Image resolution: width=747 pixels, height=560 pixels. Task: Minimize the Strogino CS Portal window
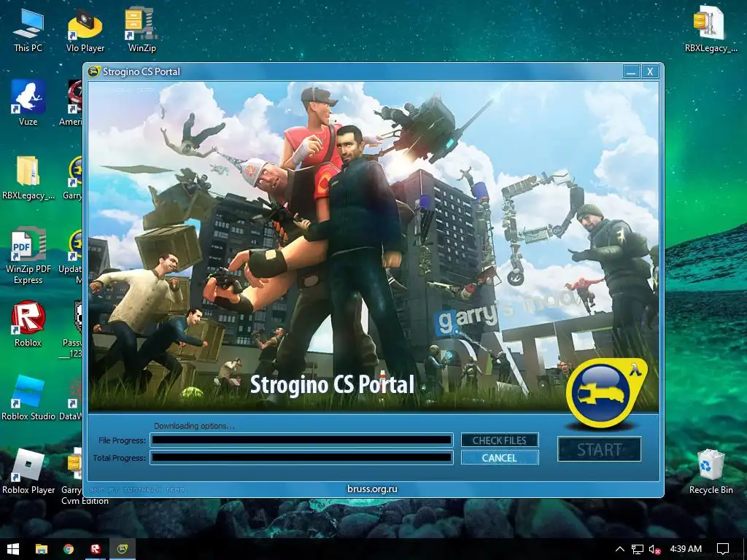click(631, 71)
